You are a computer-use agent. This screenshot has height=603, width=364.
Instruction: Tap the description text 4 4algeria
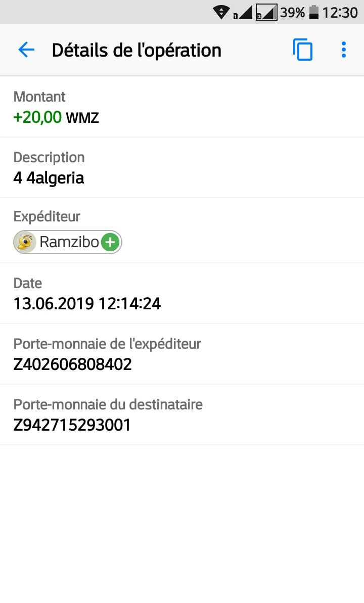click(x=49, y=178)
